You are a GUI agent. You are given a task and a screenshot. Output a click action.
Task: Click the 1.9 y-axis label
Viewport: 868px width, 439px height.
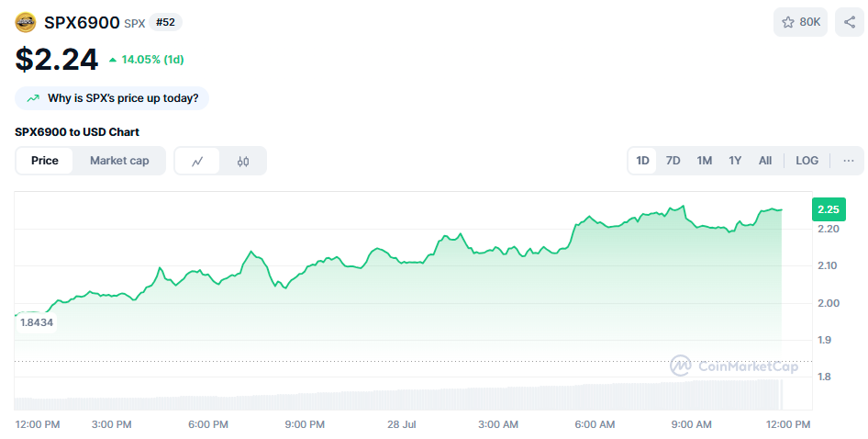point(824,341)
